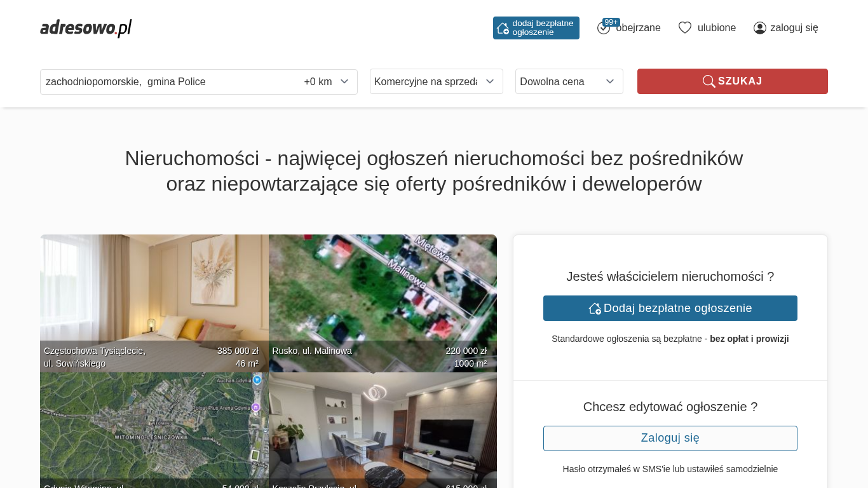The image size is (868, 488).
Task: Open the Rusko, ul. Malinowa listing
Action: click(x=383, y=292)
